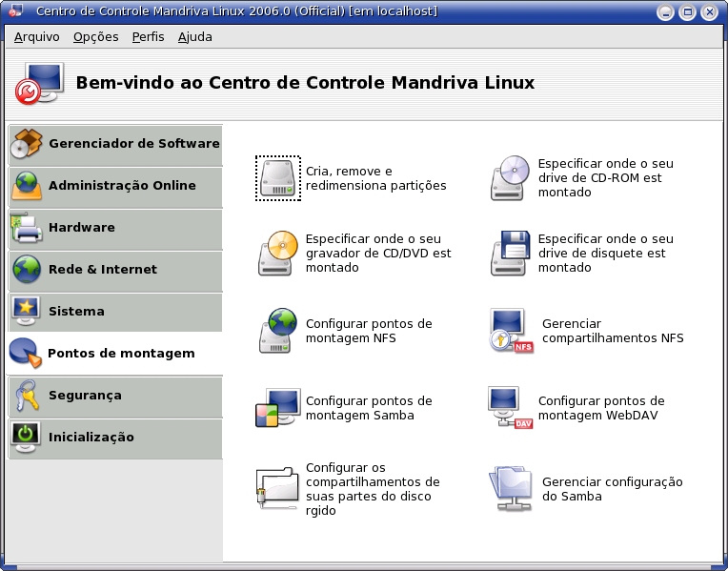This screenshot has width=728, height=571.
Task: Click 'drive de CD-ROM est montado' text
Action: pos(600,185)
